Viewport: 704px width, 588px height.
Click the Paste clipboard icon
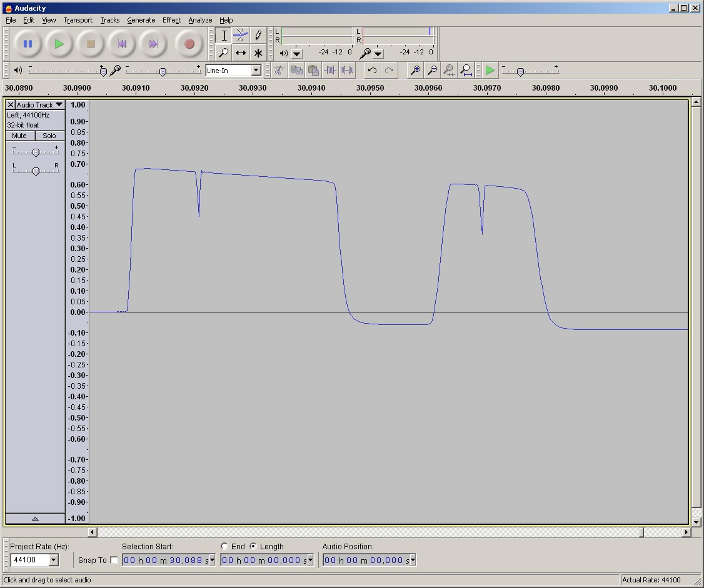click(313, 70)
